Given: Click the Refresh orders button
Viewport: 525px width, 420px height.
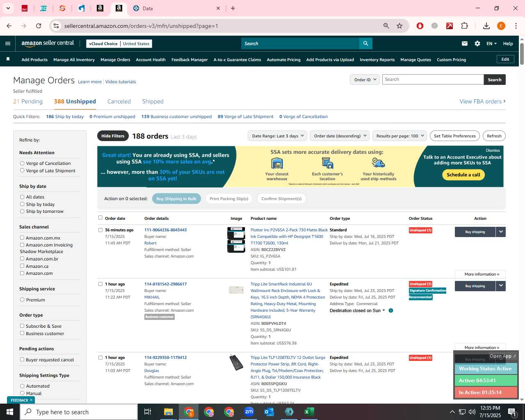Looking at the screenshot, I should [x=494, y=136].
